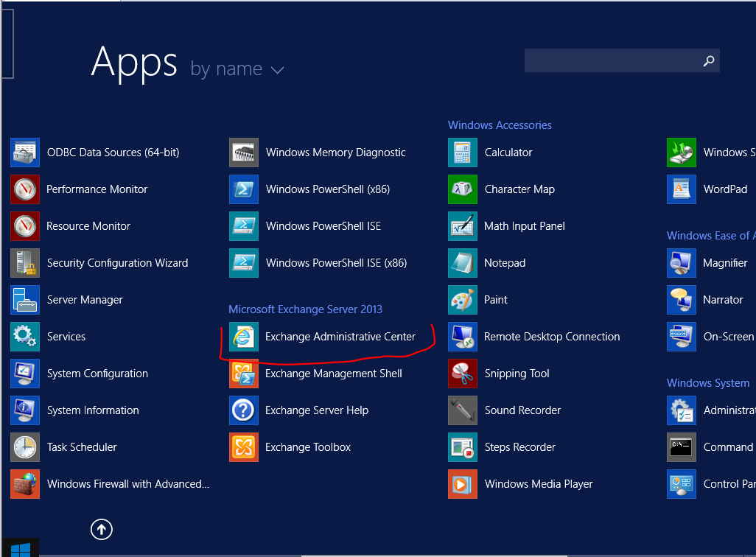This screenshot has height=557, width=756.
Task: Click the 'Task Scheduler' label text
Action: [82, 447]
